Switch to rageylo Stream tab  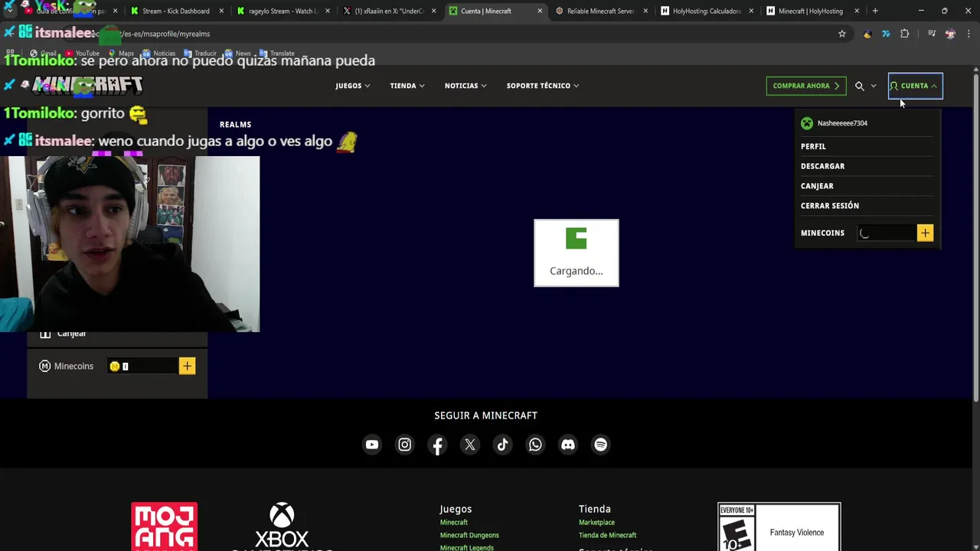(283, 11)
